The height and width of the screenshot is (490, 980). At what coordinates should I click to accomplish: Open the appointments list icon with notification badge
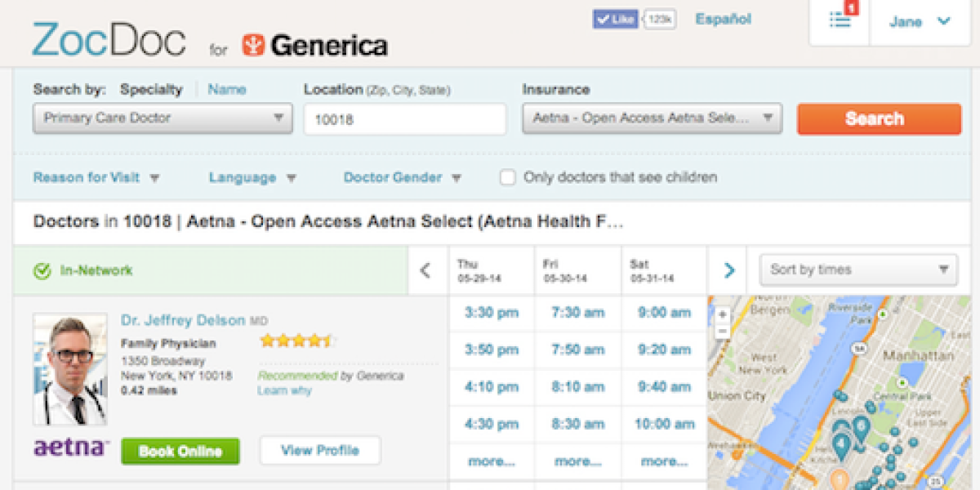click(840, 20)
